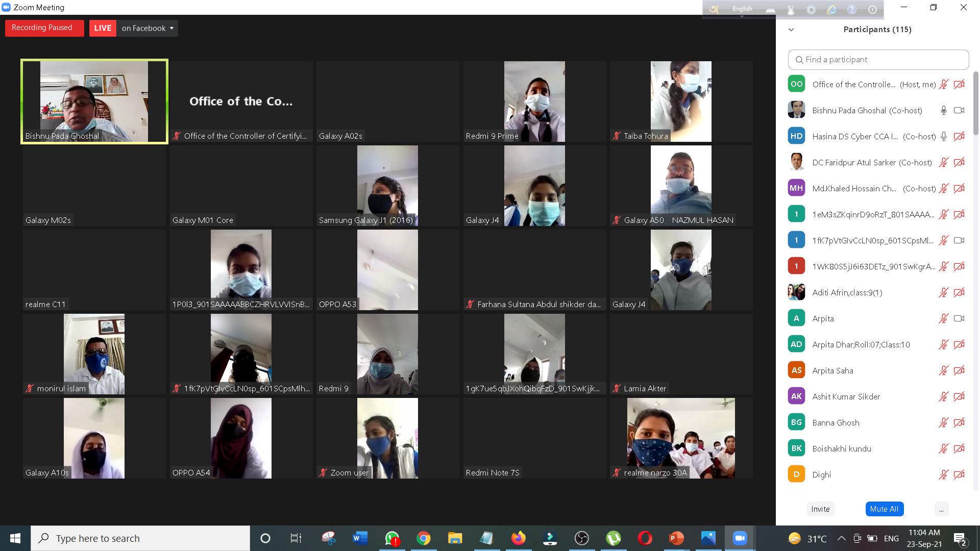Click camera icon for 1fK7pVtGlvCcLN0sp participant row

click(x=959, y=240)
